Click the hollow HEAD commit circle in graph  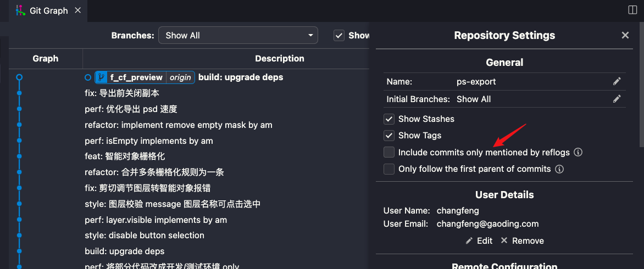tap(19, 77)
